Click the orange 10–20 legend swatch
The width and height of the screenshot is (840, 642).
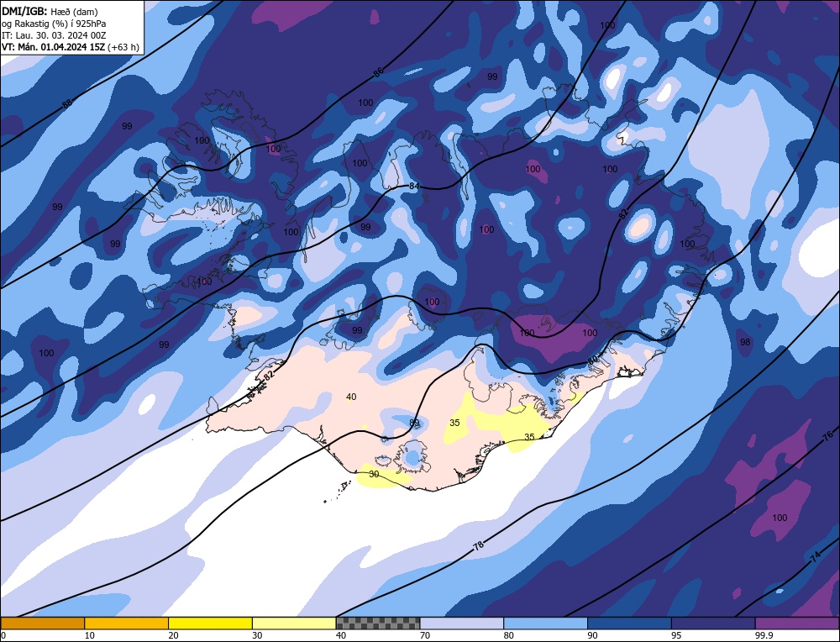127,623
